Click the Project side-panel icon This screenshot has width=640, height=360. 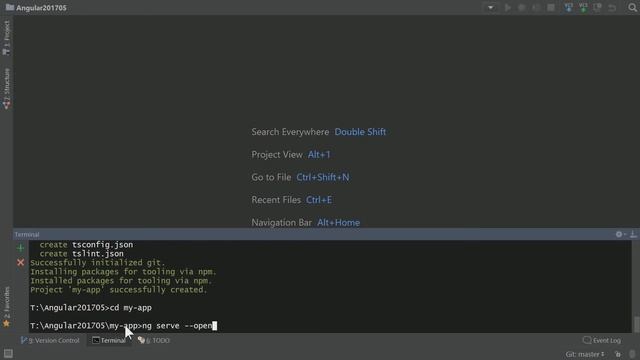(6, 52)
